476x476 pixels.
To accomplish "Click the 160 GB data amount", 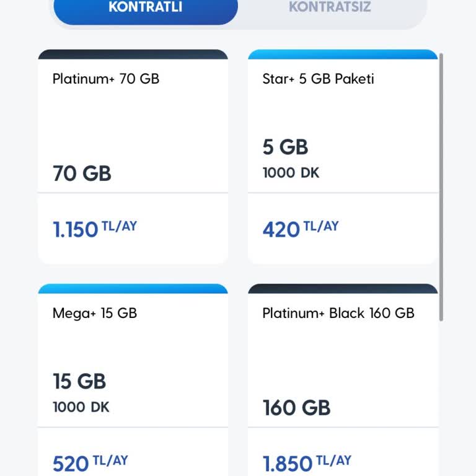I will (x=296, y=407).
